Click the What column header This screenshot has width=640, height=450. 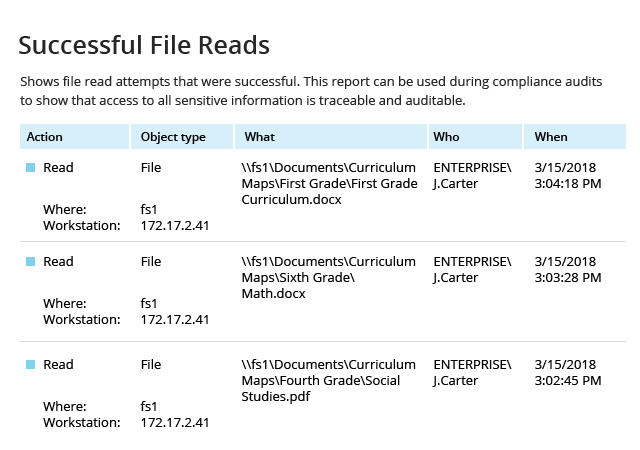click(x=331, y=137)
